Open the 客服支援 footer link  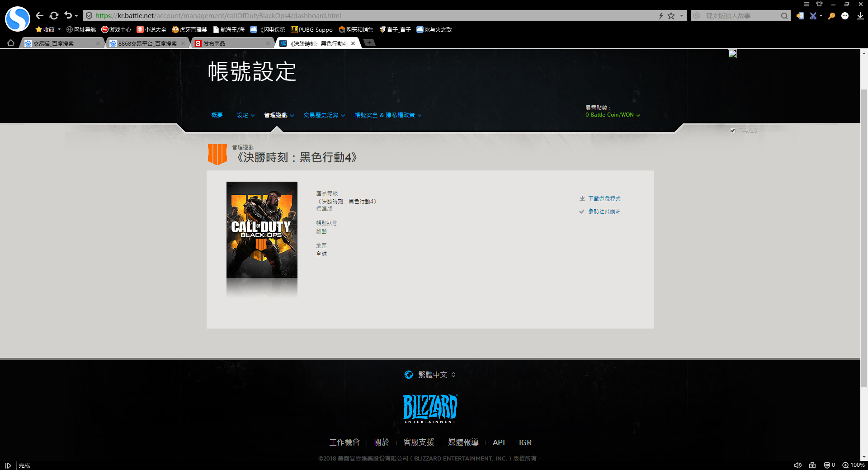pyautogui.click(x=419, y=442)
